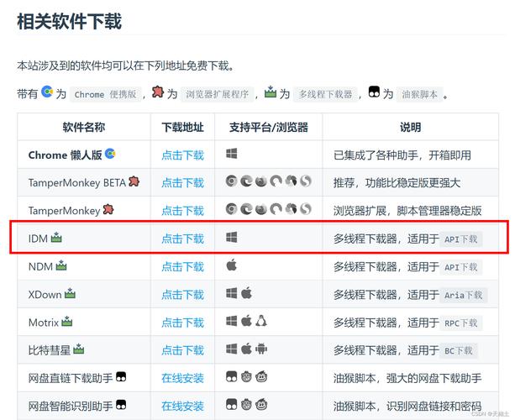
Task: Open 在线安装 link for 网盘直链下载助手
Action: tap(182, 378)
